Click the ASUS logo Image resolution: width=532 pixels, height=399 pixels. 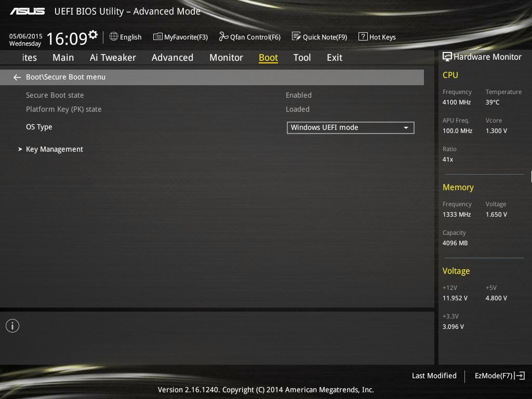coord(27,11)
